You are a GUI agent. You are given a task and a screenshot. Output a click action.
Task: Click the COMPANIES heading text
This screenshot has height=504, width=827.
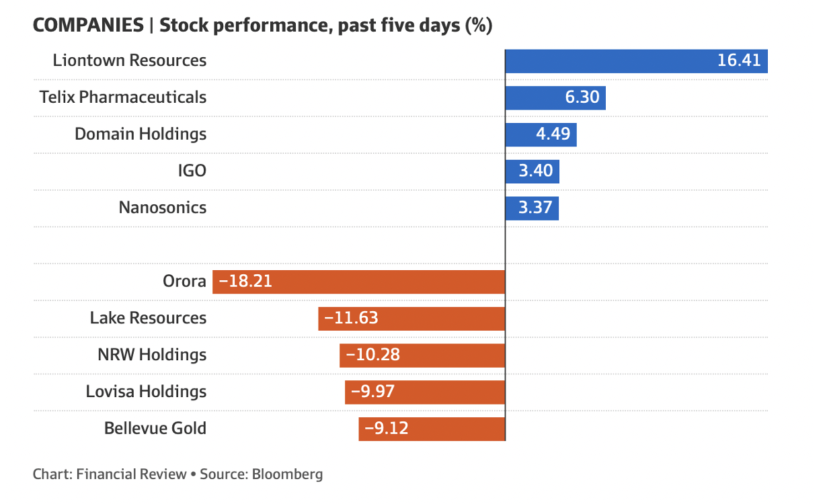coord(88,26)
